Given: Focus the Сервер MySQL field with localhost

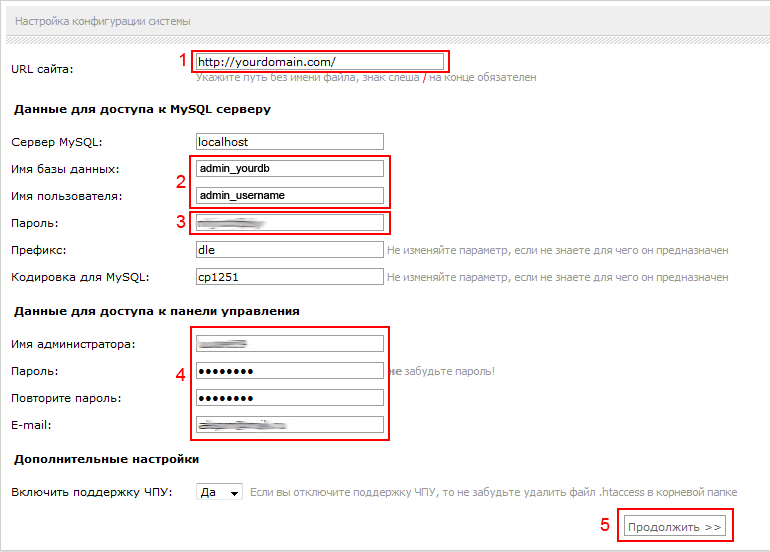Looking at the screenshot, I should [x=290, y=142].
